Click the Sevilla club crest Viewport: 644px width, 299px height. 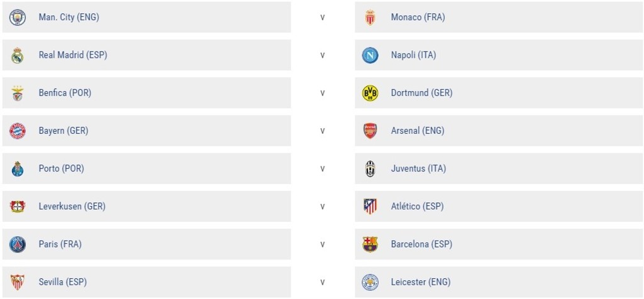[18, 282]
